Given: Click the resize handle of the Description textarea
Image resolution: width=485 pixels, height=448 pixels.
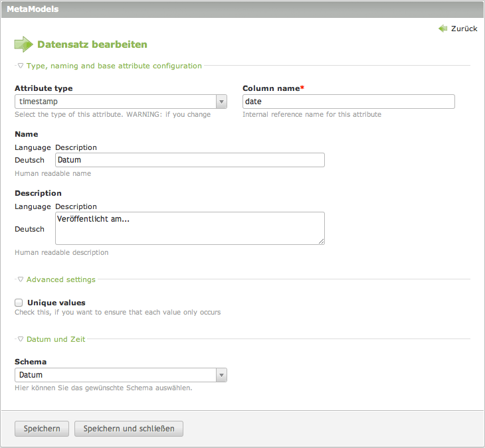Looking at the screenshot, I should pyautogui.click(x=322, y=242).
